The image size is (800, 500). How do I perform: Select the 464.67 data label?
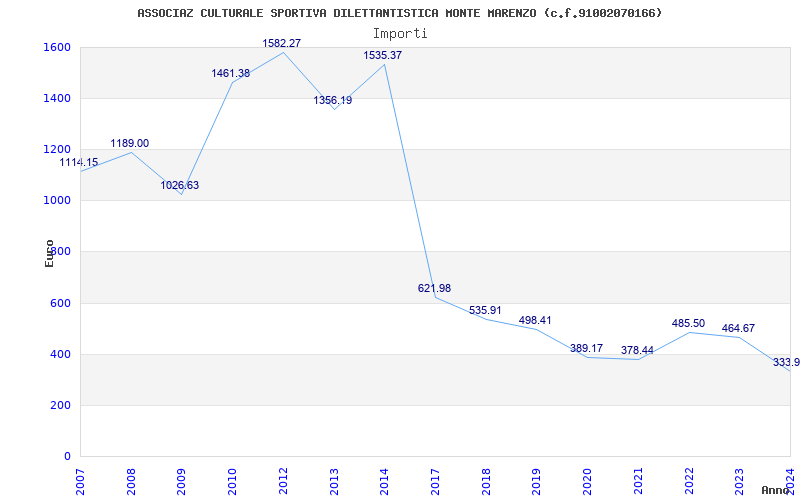pyautogui.click(x=738, y=328)
